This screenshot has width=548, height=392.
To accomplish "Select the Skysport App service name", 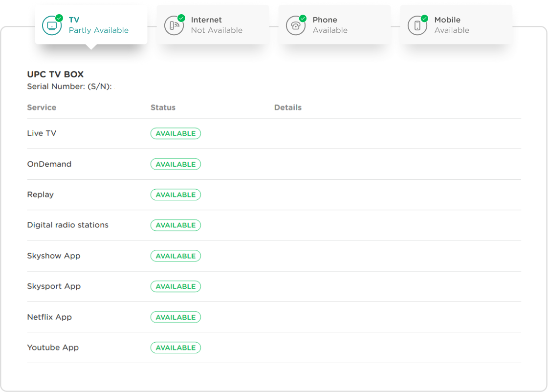I will point(54,286).
